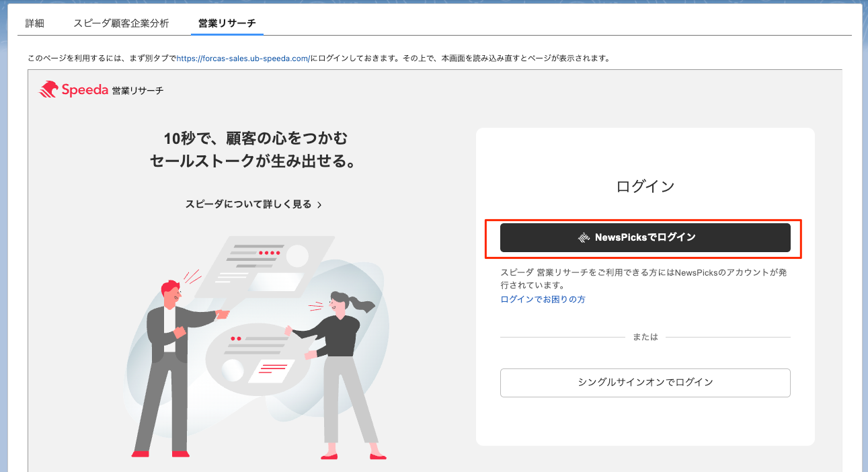Screen dimensions: 868x472
Task: Open the forcas-sales.ub-speeda.com link
Action: tap(243, 58)
